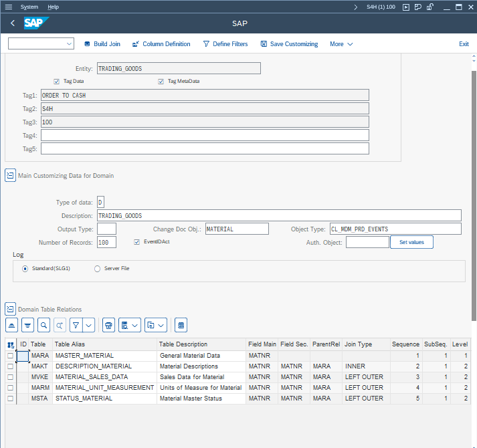The image size is (477, 448).
Task: Expand the More menu in the toolbar
Action: pyautogui.click(x=341, y=44)
